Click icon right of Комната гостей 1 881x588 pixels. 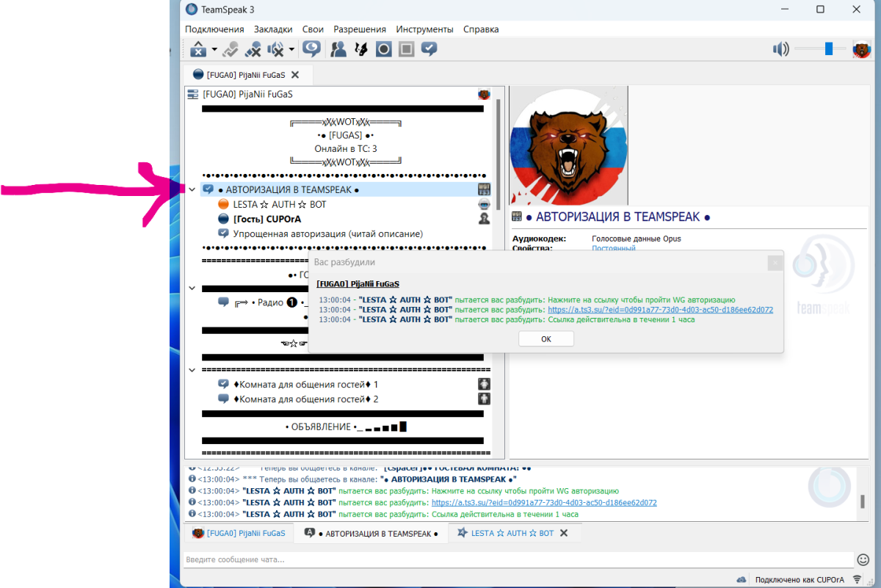pyautogui.click(x=484, y=384)
